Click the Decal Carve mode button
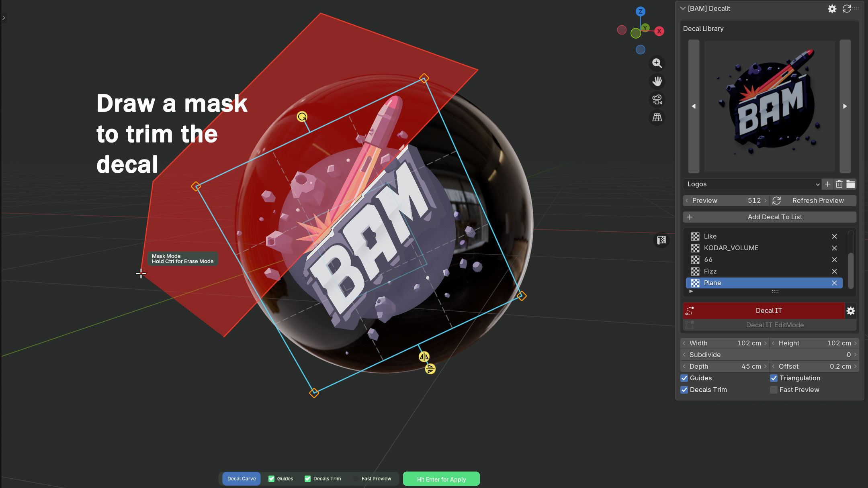The width and height of the screenshot is (868, 488). pos(242,479)
